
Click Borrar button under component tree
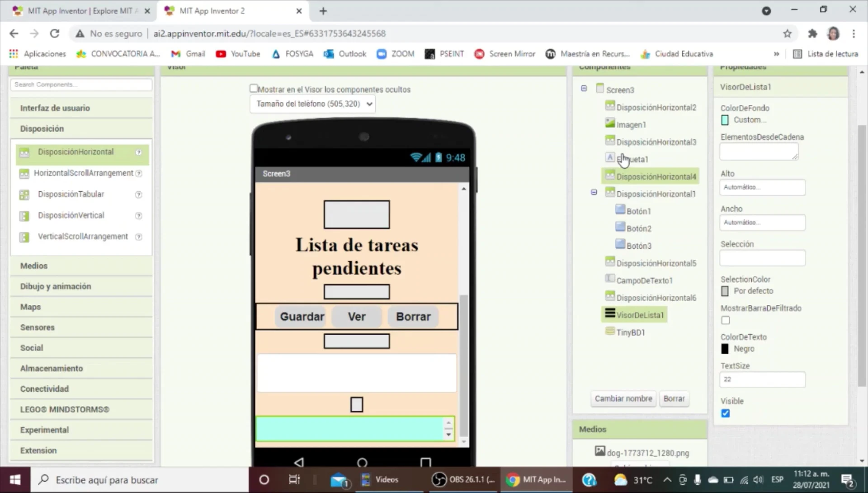(x=674, y=398)
